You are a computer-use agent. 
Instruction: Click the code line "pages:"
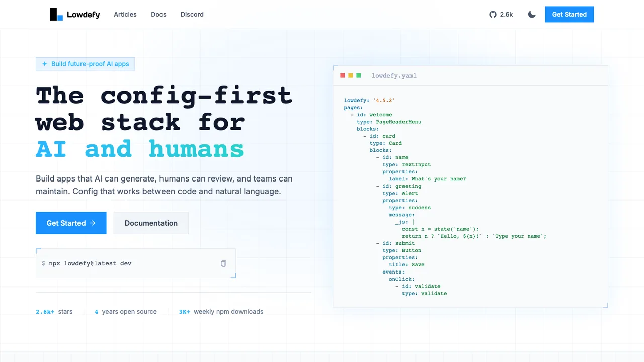(x=354, y=108)
